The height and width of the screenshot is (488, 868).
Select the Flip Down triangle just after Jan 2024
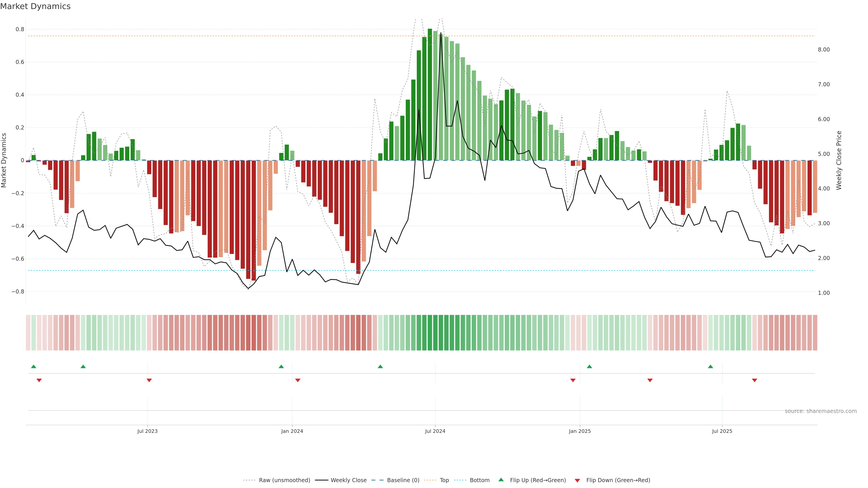point(297,380)
